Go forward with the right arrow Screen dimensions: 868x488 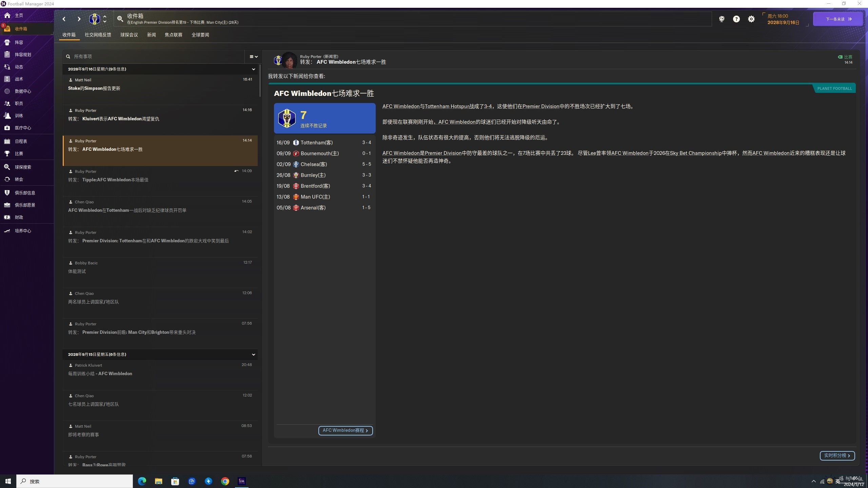(79, 19)
